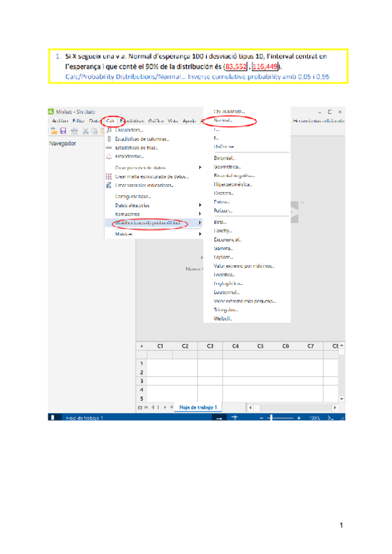Click the Print icon in the toolbar
The image size is (392, 554).
click(74, 131)
